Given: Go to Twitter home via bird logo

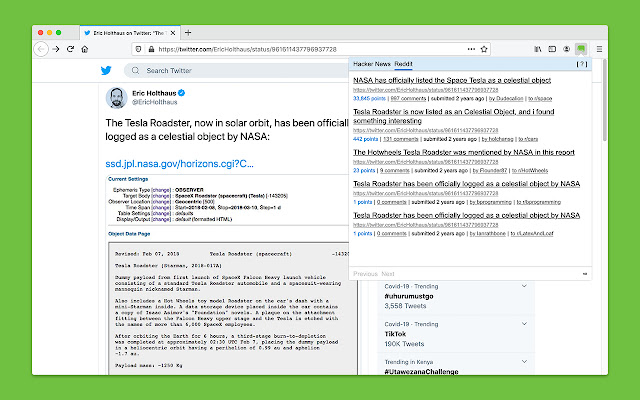Looking at the screenshot, I should click(106, 71).
